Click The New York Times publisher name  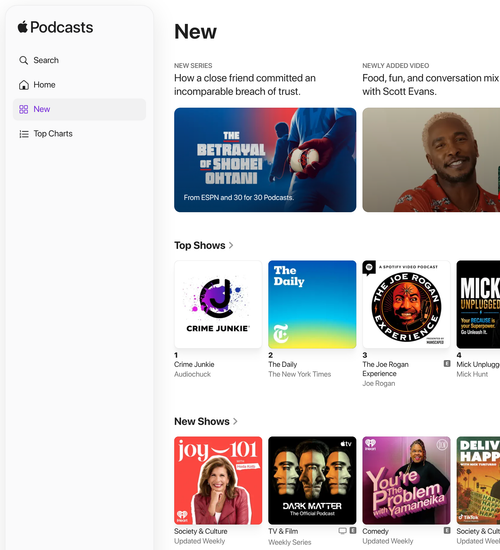[x=300, y=374]
